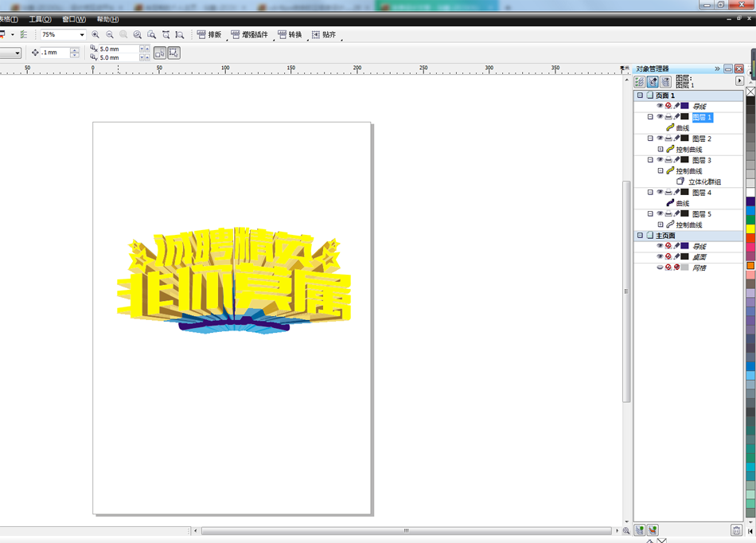Click the Object Manager view icon at panel top

tap(639, 80)
